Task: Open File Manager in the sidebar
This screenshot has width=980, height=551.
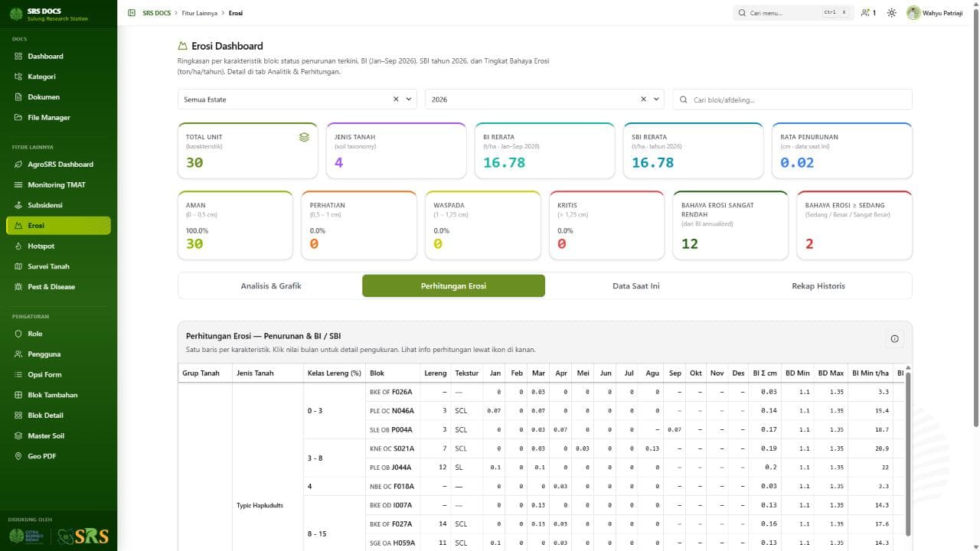Action: [58, 118]
